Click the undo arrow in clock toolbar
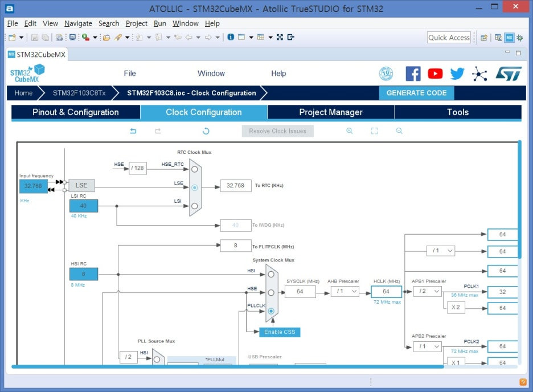 133,131
